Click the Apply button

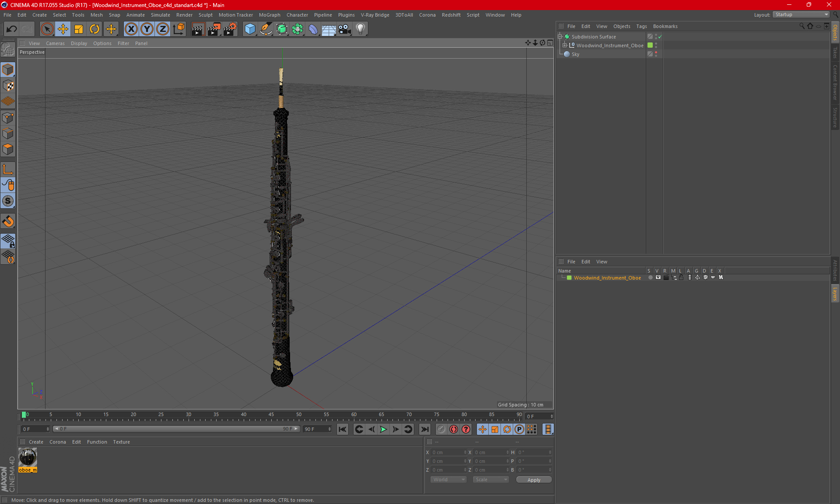point(534,480)
